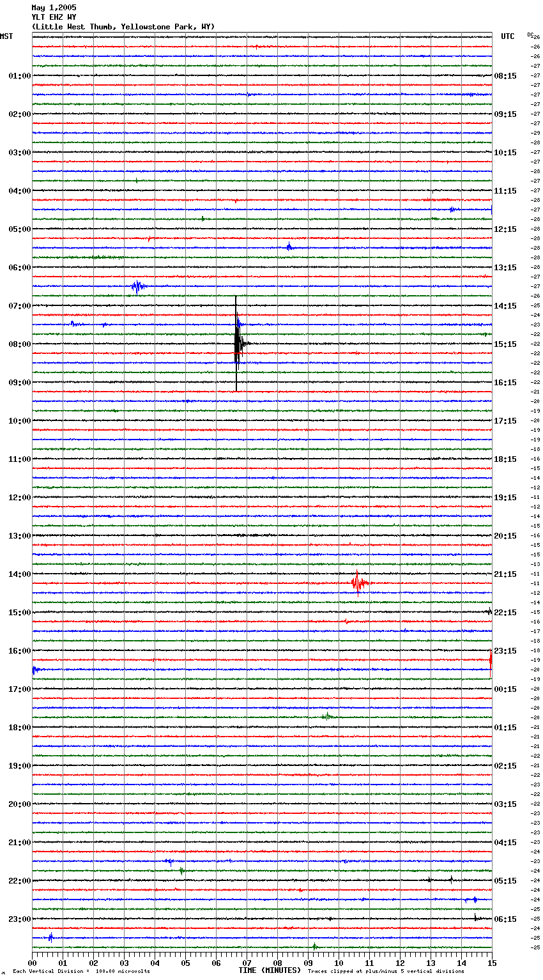The height and width of the screenshot is (980, 543).
Task: Click minute tick label 15 on bottom axis
Action: coord(491,963)
